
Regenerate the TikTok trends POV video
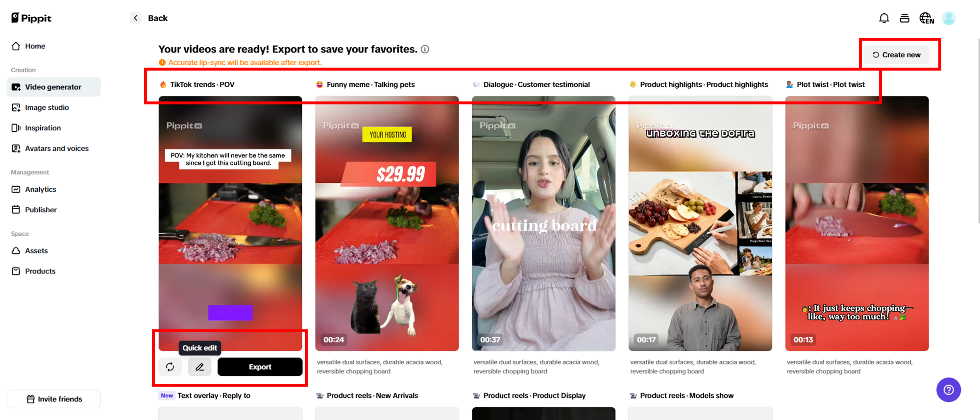click(x=170, y=367)
